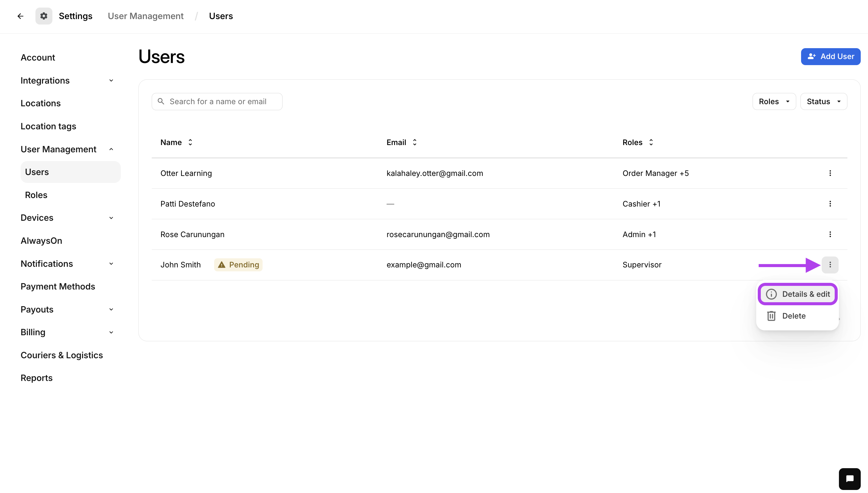Screen dimensions: 868x493
Task: Click the search magnifier icon
Action: click(x=161, y=101)
